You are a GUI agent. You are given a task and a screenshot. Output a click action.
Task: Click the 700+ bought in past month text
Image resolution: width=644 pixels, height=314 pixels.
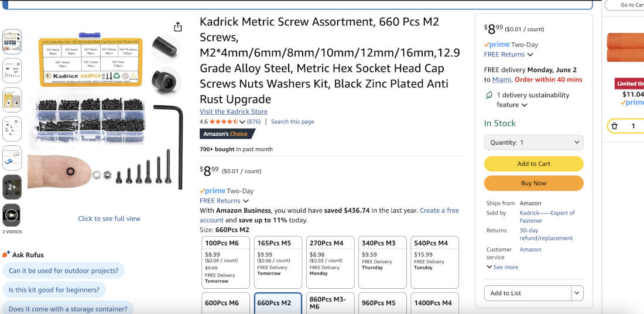pos(236,149)
